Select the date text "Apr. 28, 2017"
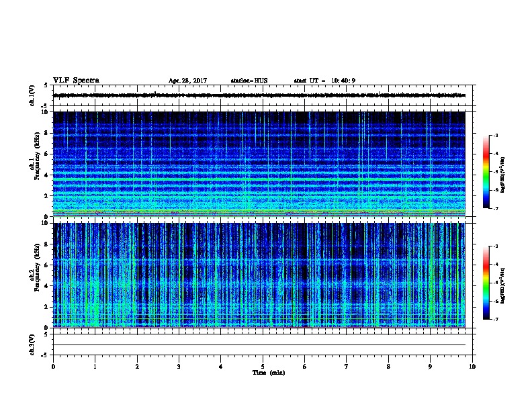 click(x=187, y=81)
